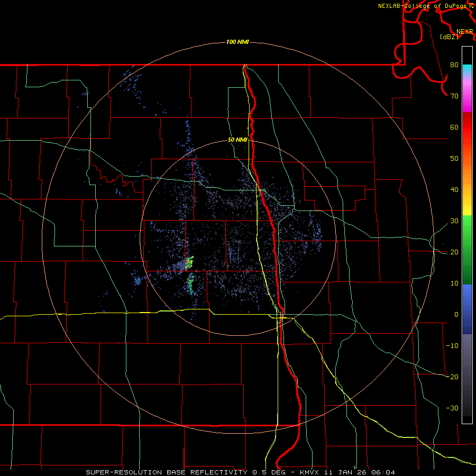The image size is (476, 476).
Task: Click the -20 dBZ scale value
Action: pyautogui.click(x=452, y=377)
